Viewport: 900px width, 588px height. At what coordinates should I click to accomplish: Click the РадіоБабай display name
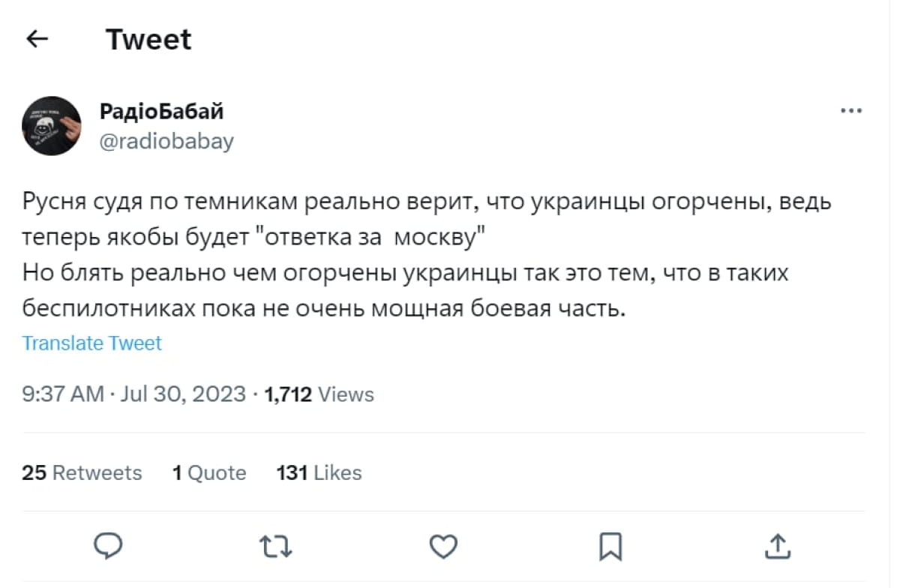[x=161, y=112]
